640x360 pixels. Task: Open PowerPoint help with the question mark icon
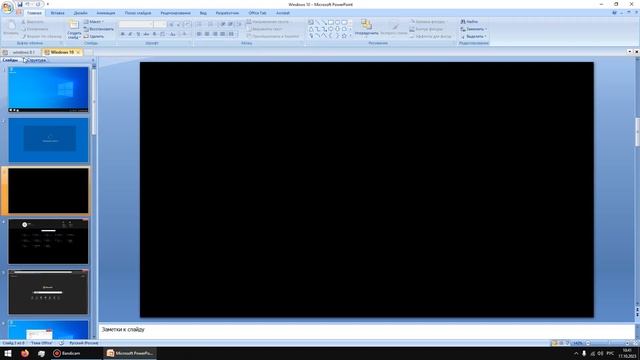(x=615, y=13)
